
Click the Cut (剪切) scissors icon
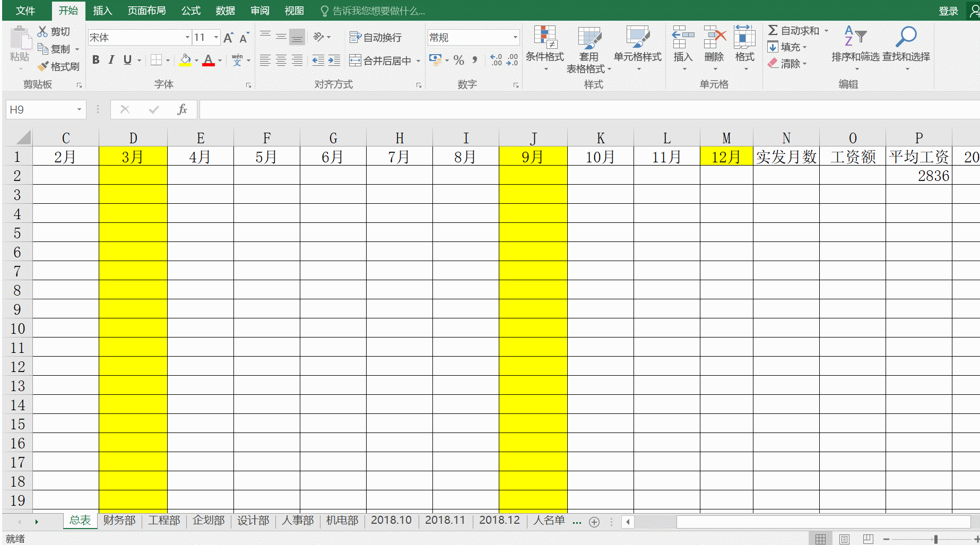click(x=42, y=32)
